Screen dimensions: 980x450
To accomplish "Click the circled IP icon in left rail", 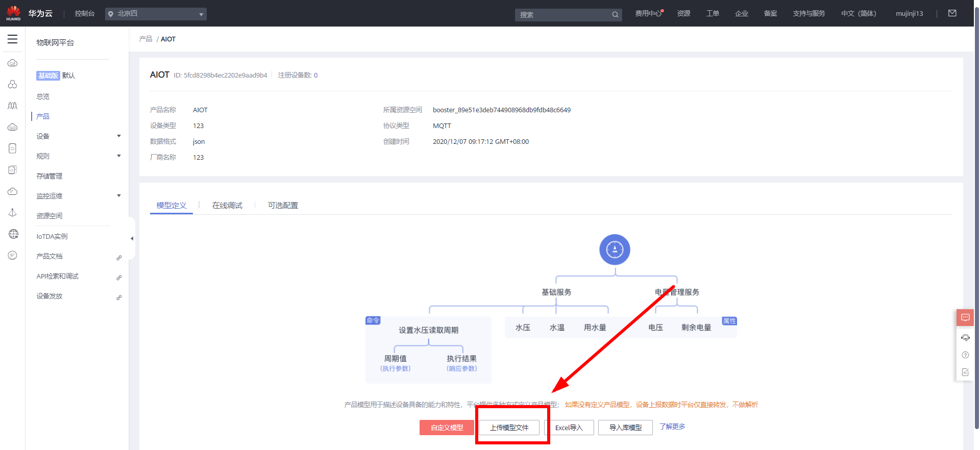I will (x=13, y=255).
